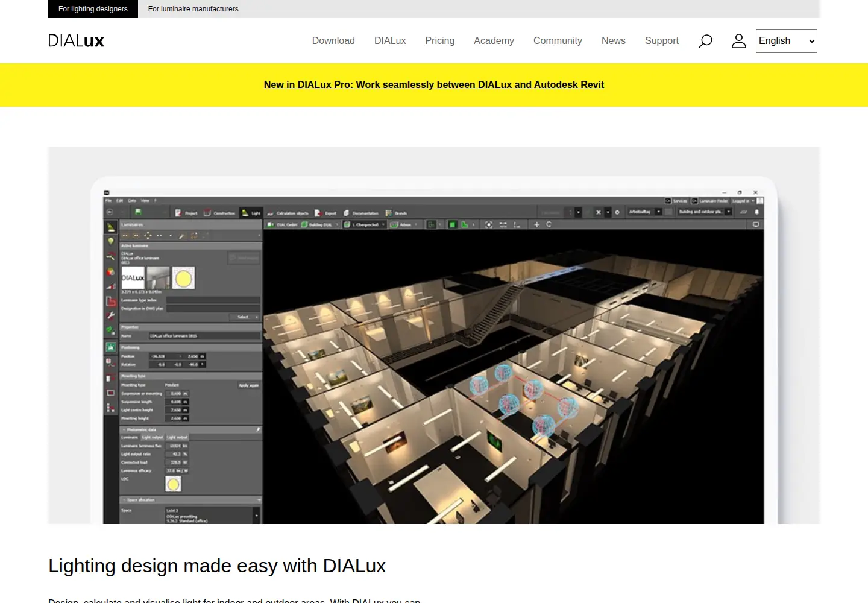Follow the DIALux and Autodesk Revit banner link

click(x=434, y=85)
